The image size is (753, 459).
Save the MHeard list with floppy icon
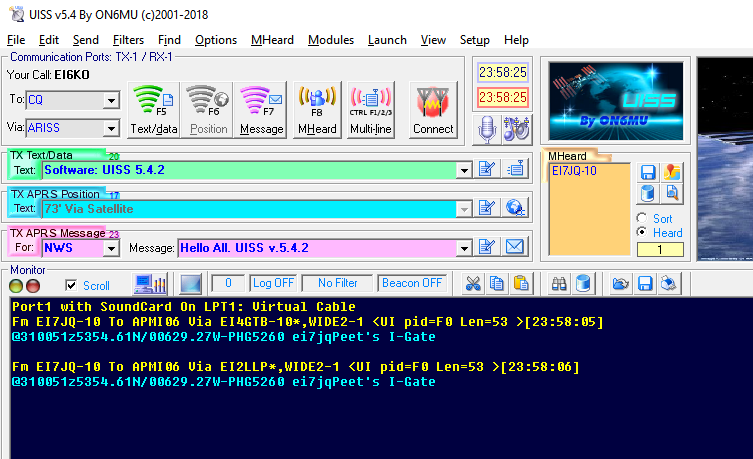point(648,172)
